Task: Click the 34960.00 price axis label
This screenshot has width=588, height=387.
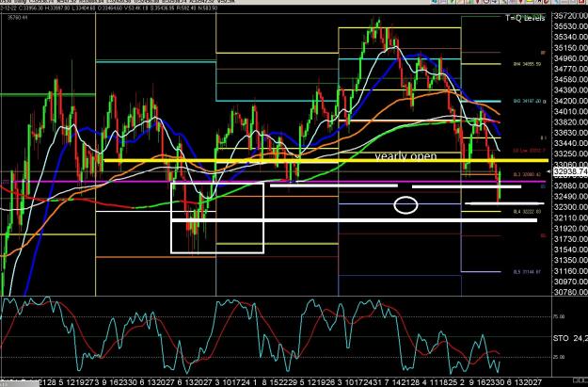Action: pos(571,58)
